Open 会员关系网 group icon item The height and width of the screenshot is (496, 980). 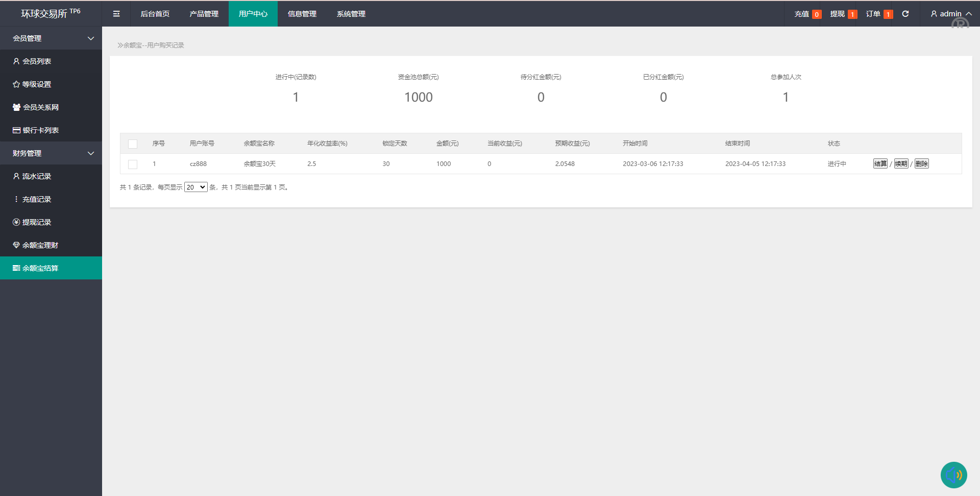(16, 107)
